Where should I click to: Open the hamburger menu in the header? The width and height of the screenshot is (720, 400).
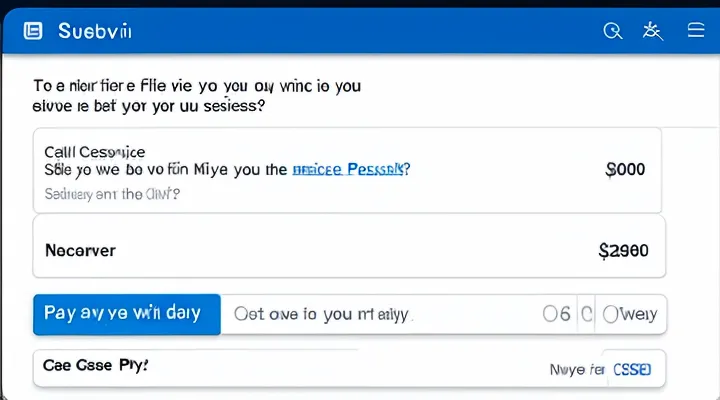tap(697, 31)
